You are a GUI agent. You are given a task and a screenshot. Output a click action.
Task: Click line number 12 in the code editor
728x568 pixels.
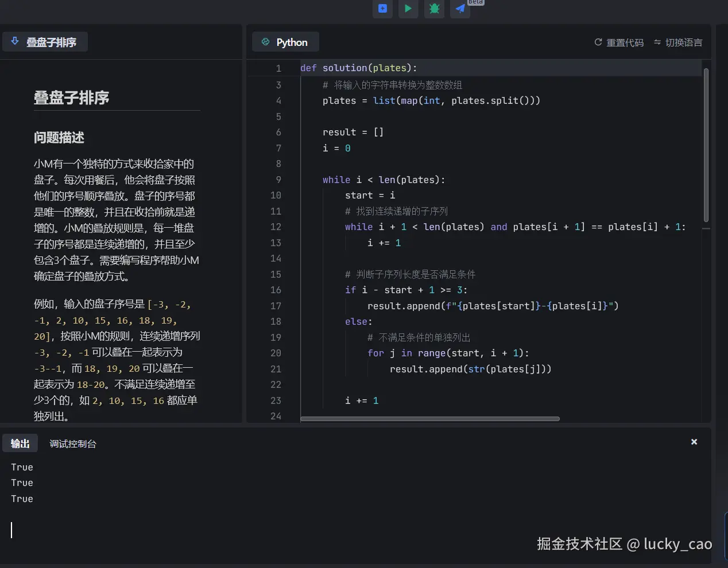(x=276, y=227)
